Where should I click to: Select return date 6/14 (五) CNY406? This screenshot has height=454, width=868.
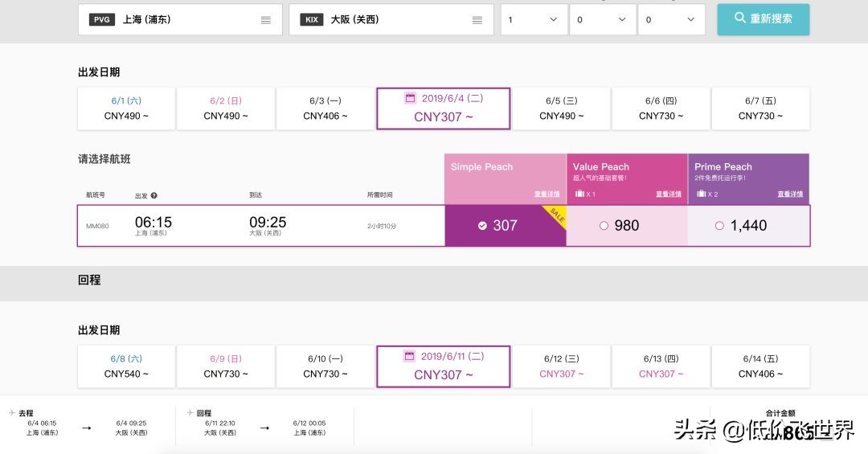760,366
